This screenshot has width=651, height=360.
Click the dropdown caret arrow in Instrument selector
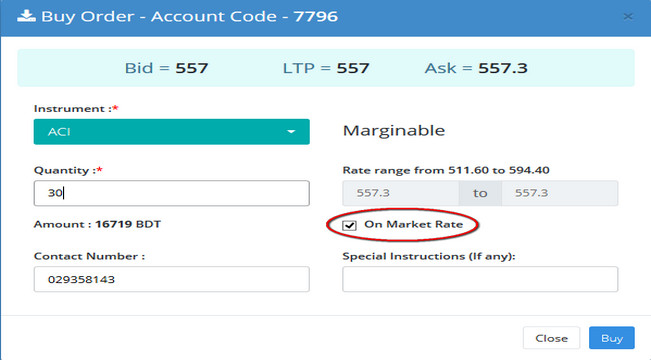pyautogui.click(x=291, y=132)
